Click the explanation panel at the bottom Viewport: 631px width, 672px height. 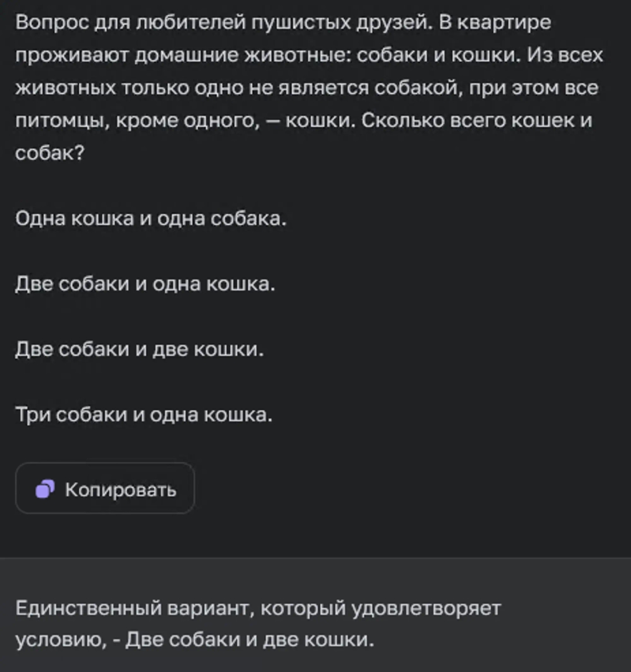click(315, 625)
